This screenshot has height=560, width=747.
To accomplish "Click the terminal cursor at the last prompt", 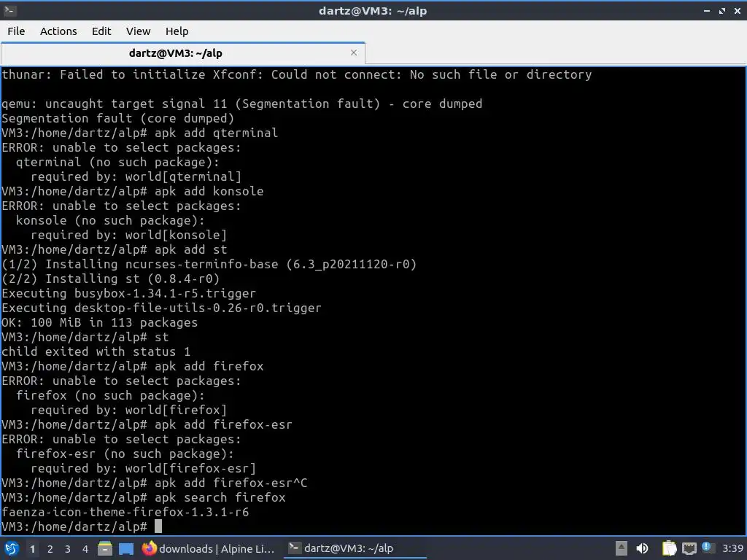I will pos(158,526).
